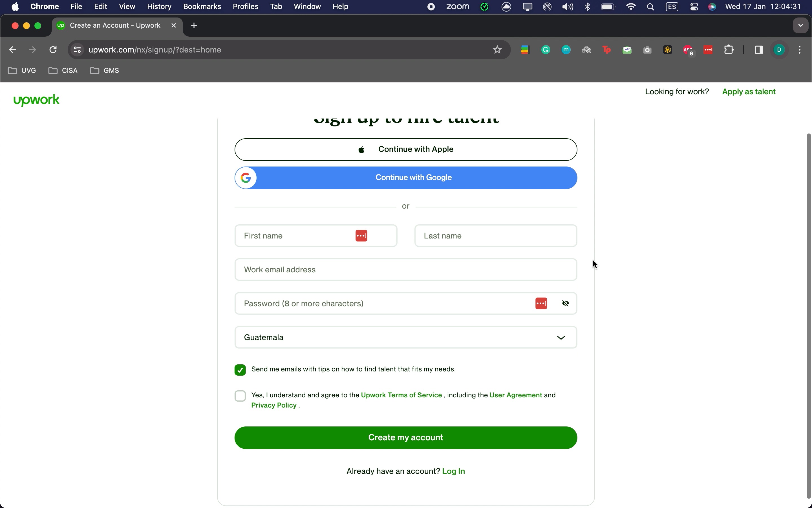
Task: Open the ES input source menu
Action: 672,7
